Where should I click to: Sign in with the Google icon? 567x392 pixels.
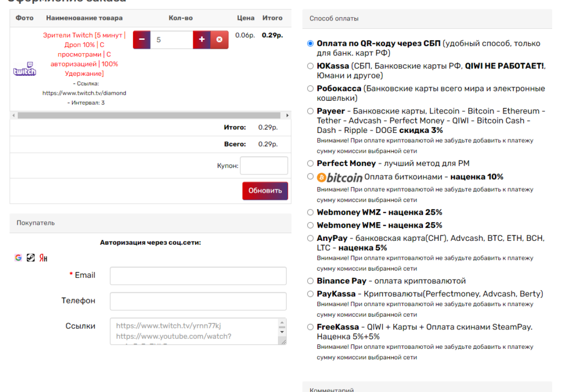(x=18, y=257)
